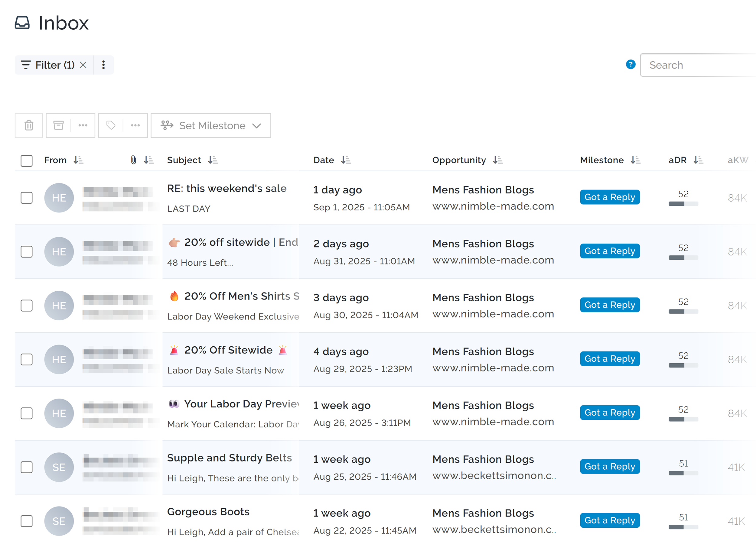Click www.beckettsimonon.c… on Aug 25 row
The image size is (756, 544).
pyautogui.click(x=494, y=476)
